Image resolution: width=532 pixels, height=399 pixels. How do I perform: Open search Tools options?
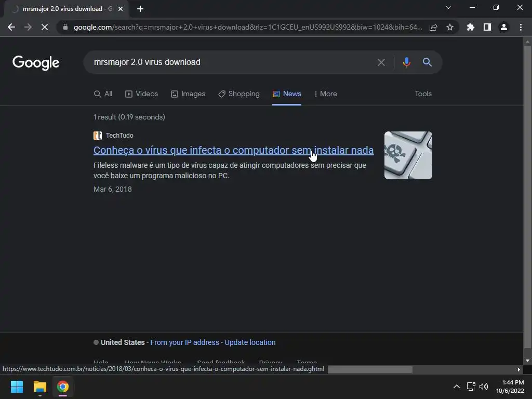423,94
